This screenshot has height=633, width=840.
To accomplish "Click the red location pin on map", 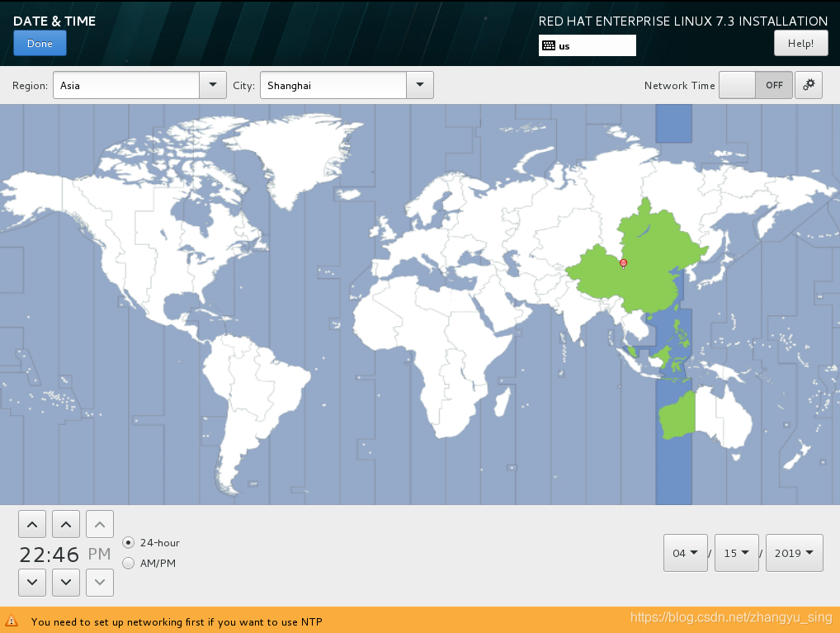I will pos(623,262).
